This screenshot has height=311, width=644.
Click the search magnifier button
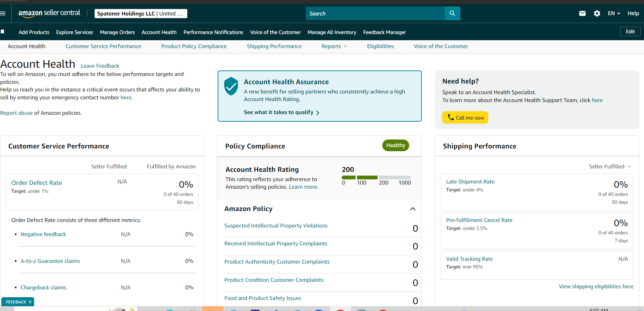(x=452, y=13)
